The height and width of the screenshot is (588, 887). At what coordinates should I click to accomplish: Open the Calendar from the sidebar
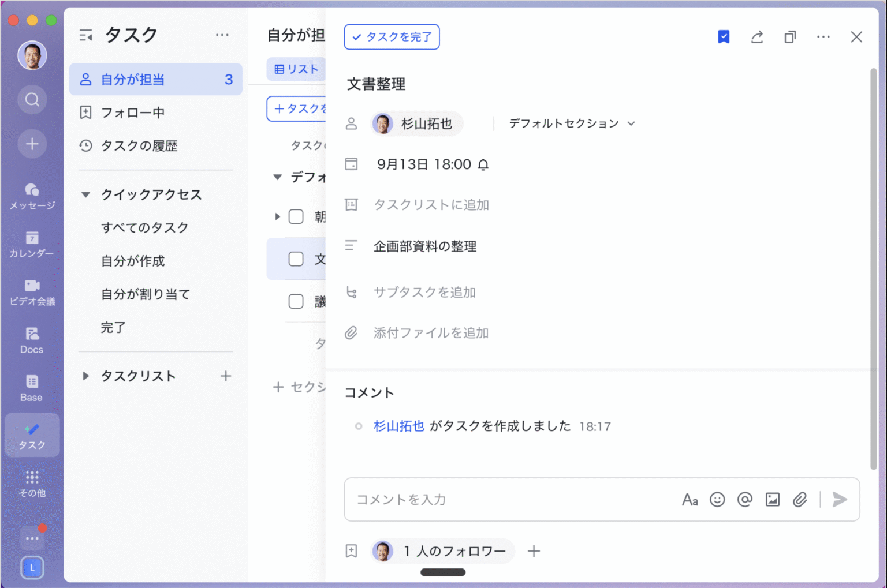[x=32, y=241]
